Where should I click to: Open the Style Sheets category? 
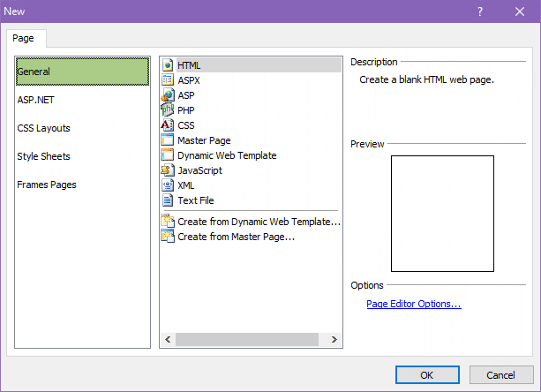coord(43,156)
